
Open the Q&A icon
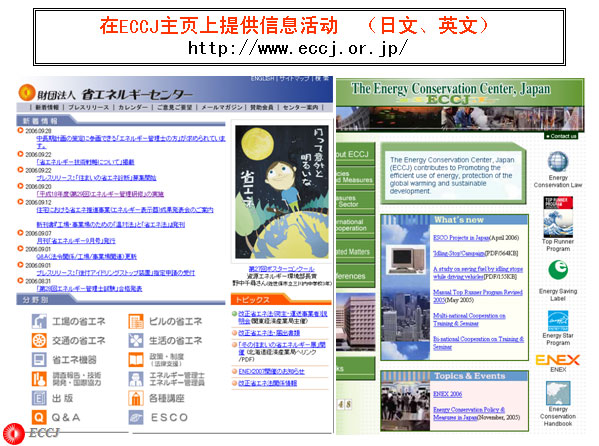[x=39, y=417]
